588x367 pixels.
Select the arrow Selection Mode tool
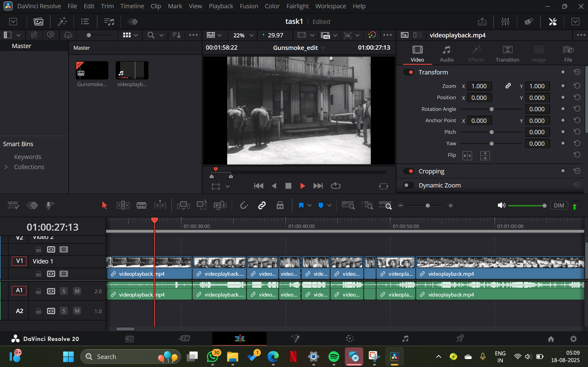104,205
